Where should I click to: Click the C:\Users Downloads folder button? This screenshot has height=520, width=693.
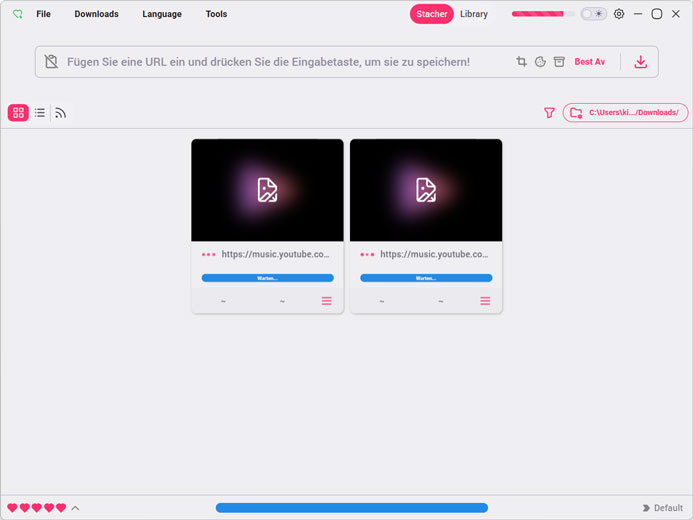pos(626,113)
